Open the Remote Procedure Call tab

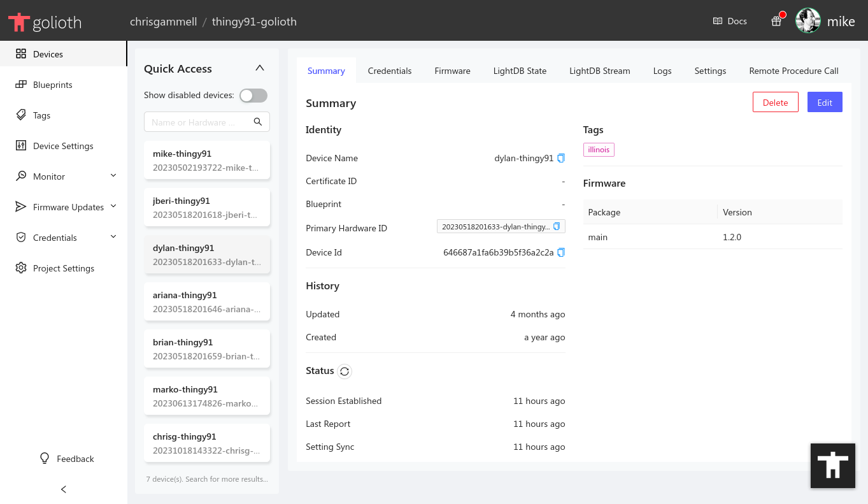pos(793,71)
